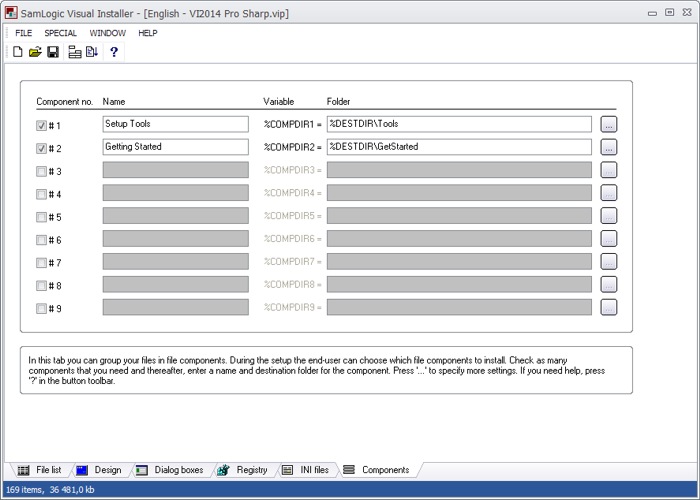This screenshot has height=500, width=700.
Task: Maximize the Visual Installer window
Action: click(x=670, y=12)
